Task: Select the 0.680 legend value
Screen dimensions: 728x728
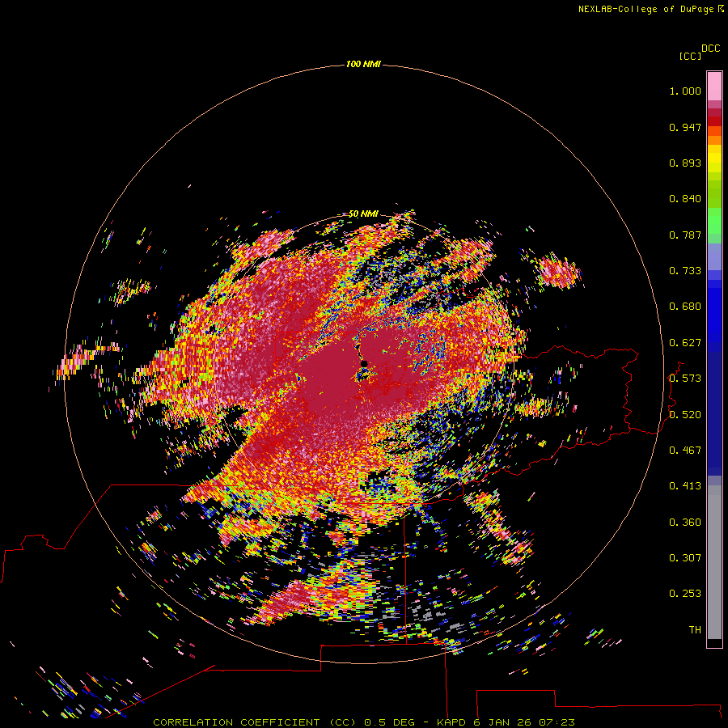Action: coord(685,307)
